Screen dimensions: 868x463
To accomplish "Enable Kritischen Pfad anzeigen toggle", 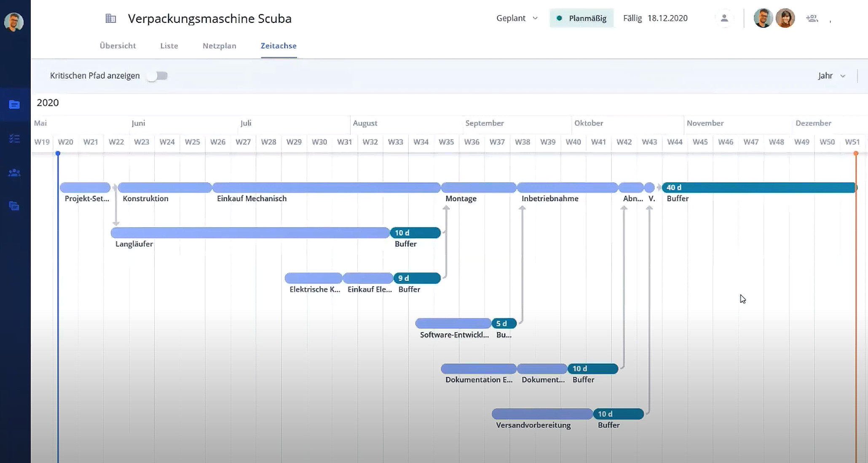I will (158, 76).
